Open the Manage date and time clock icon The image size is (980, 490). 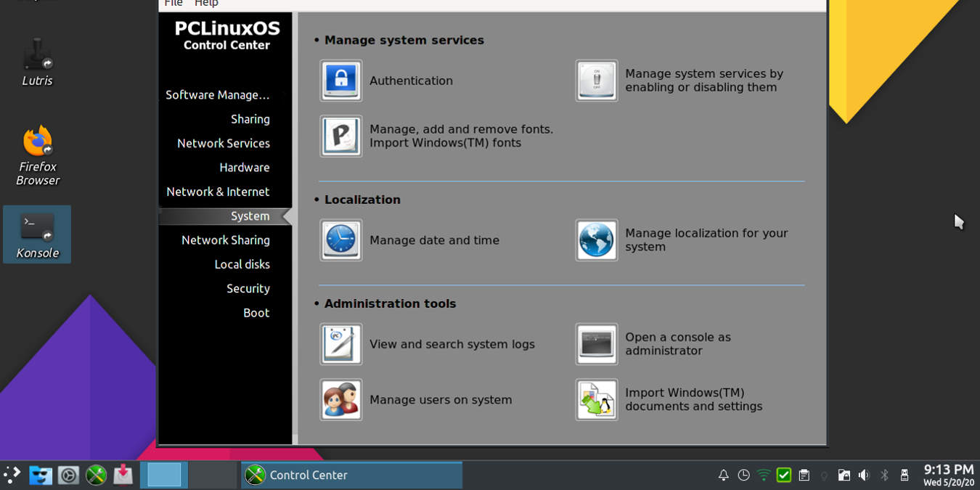pyautogui.click(x=340, y=240)
